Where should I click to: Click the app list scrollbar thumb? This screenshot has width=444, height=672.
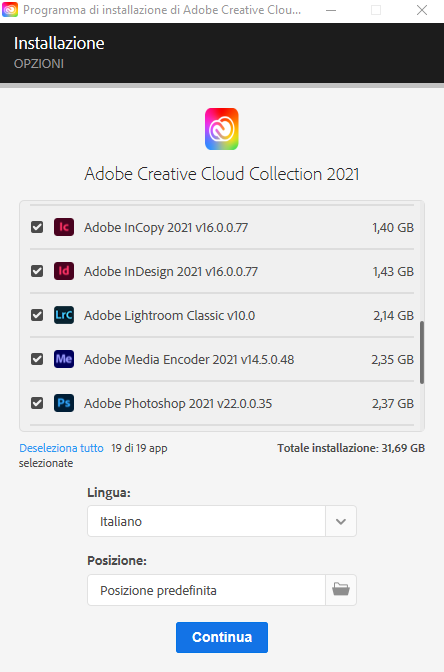coord(422,352)
